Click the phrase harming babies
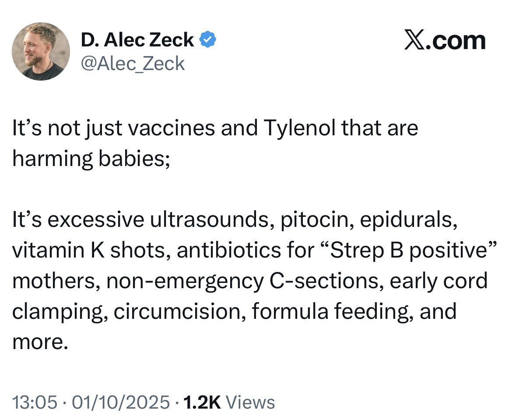The height and width of the screenshot is (420, 516). point(91,159)
